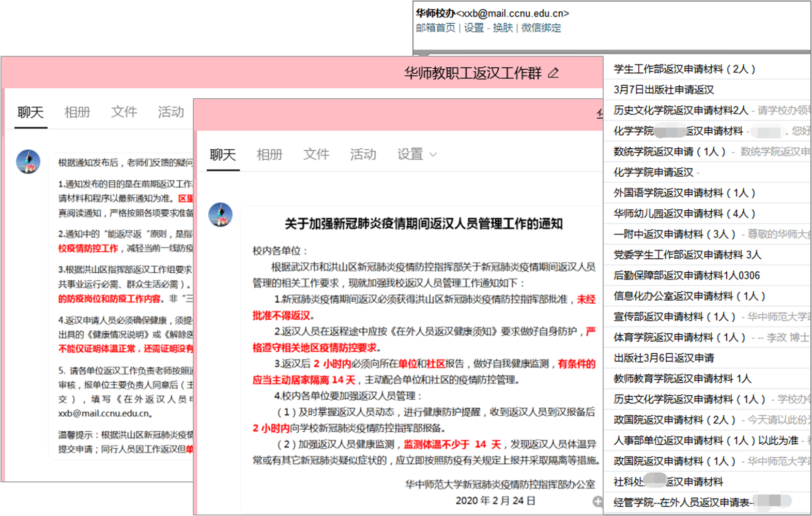The image size is (812, 516).
Task: Open email 华师幼儿园返汉申请材料（4人）
Action: pyautogui.click(x=684, y=213)
